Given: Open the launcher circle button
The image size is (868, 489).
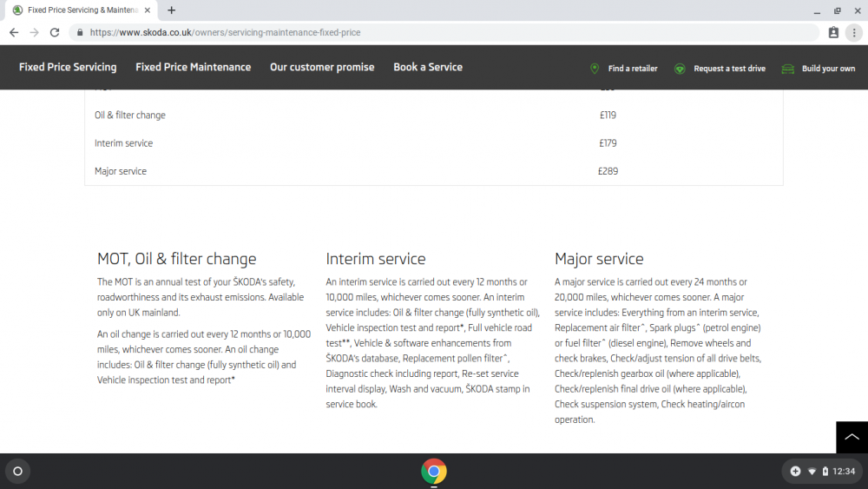Looking at the screenshot, I should [x=17, y=472].
